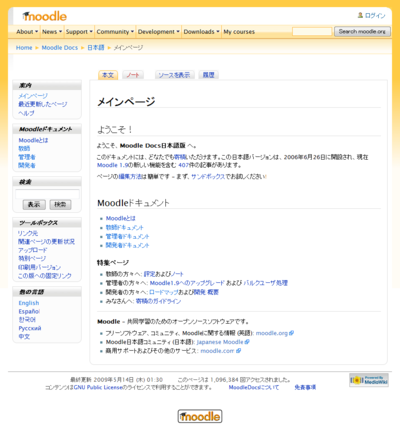The width and height of the screenshot is (400, 430).
Task: Click external link icon after Japanese Moodle
Action: (247, 342)
